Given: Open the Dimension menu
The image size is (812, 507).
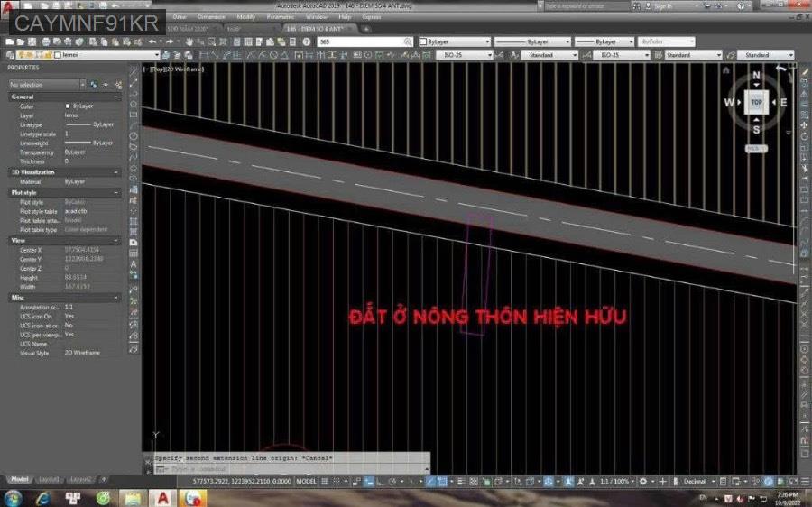Looking at the screenshot, I should click(x=211, y=16).
